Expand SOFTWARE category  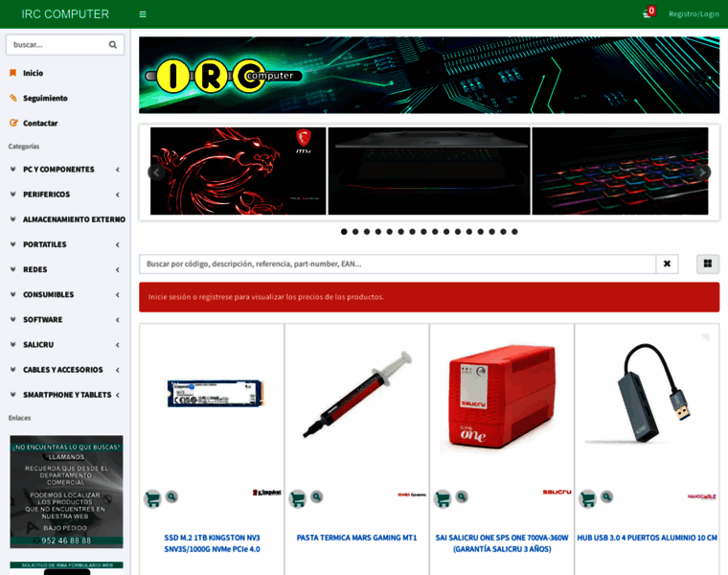[x=65, y=320]
